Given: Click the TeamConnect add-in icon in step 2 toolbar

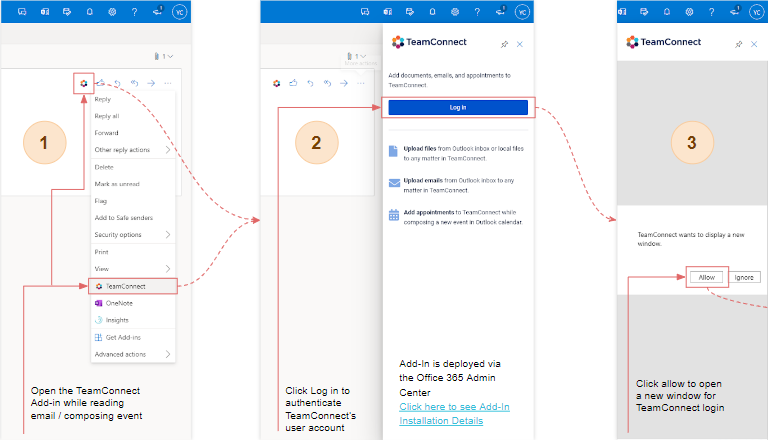Looking at the screenshot, I should [277, 83].
